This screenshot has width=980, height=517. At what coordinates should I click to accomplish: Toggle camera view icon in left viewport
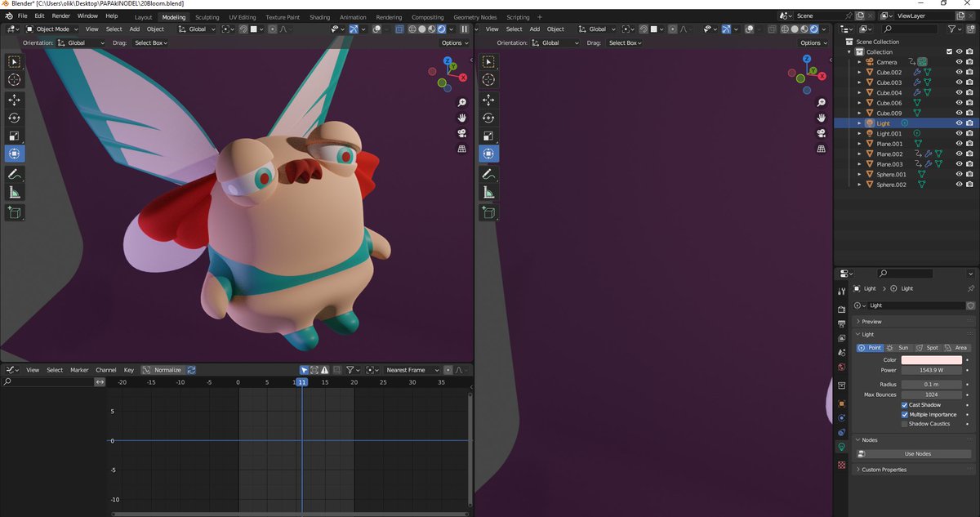(461, 133)
